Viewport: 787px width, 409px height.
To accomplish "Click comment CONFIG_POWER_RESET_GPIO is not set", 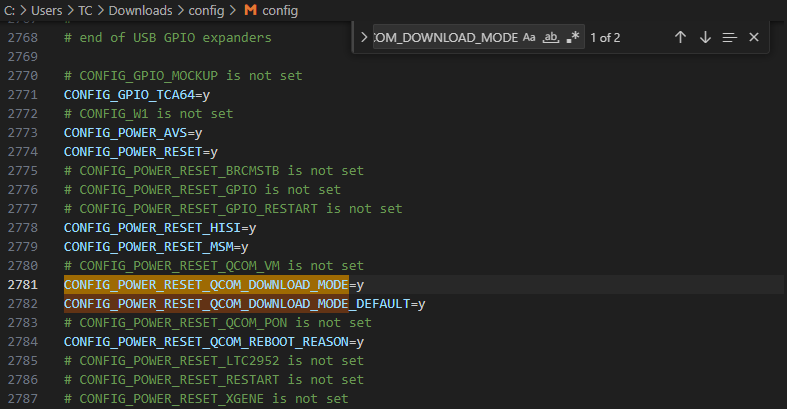I will tap(202, 190).
